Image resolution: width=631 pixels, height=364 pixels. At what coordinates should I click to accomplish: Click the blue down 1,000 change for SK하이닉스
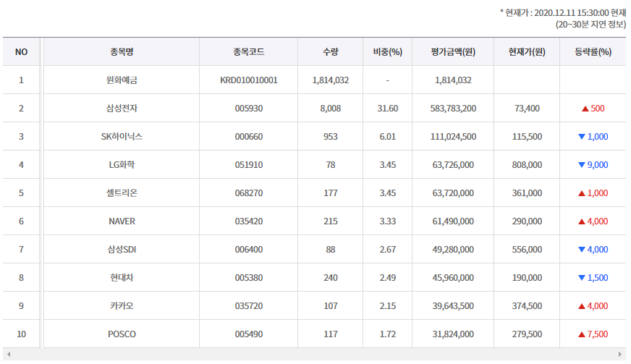point(593,137)
